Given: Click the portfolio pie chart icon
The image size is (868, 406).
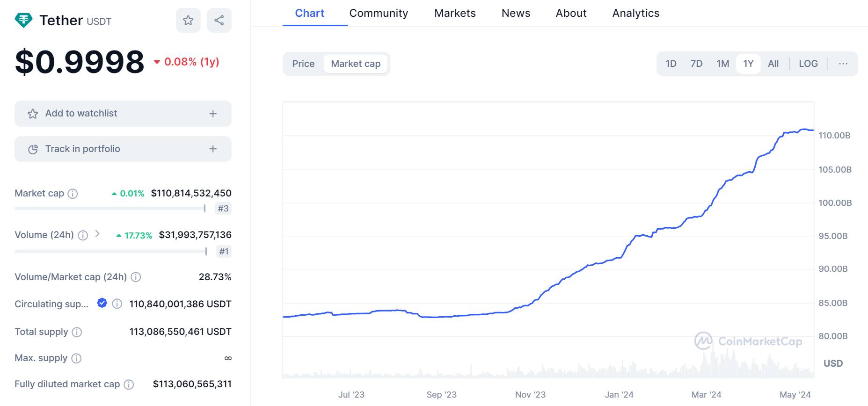Looking at the screenshot, I should click(x=33, y=149).
